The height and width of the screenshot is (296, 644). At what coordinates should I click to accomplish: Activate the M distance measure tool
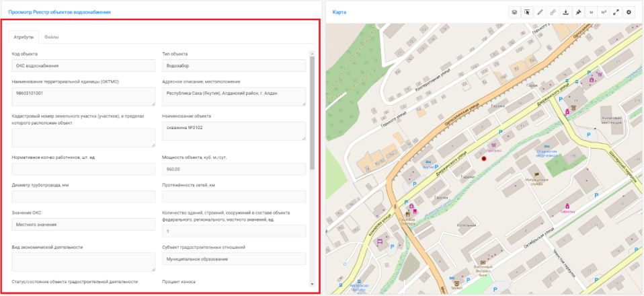coord(591,12)
